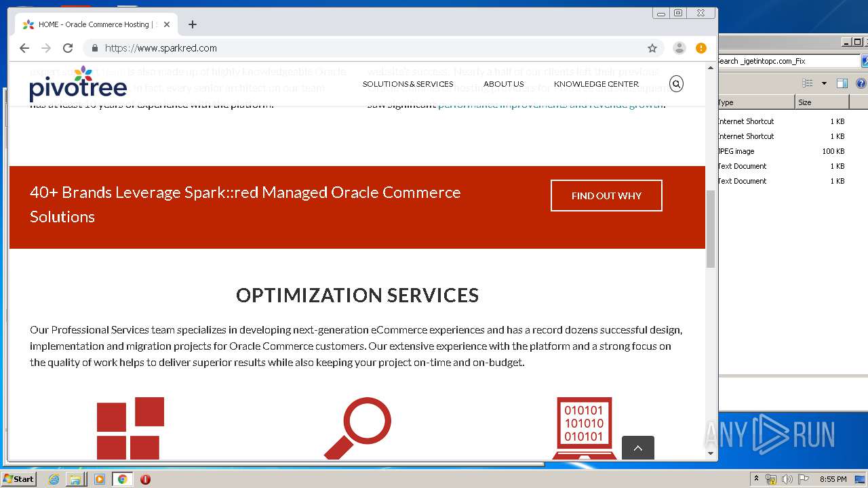Click the volume speaker tray icon
The width and height of the screenshot is (868, 488).
pos(787,479)
